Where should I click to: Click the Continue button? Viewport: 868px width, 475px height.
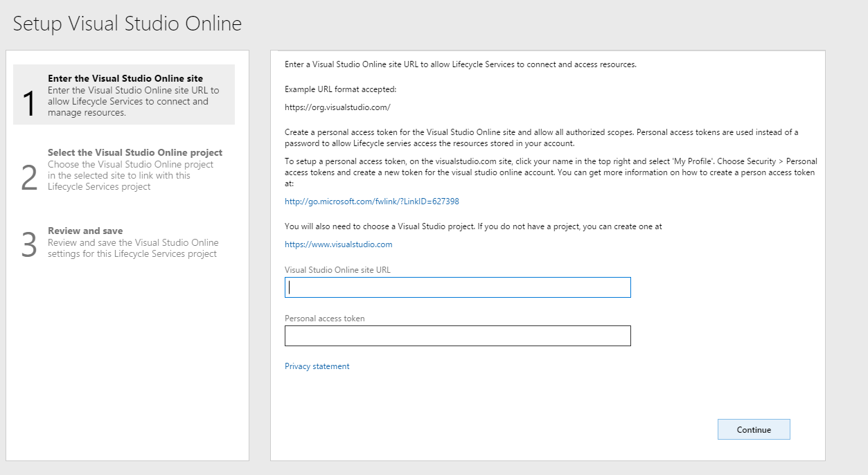[754, 429]
